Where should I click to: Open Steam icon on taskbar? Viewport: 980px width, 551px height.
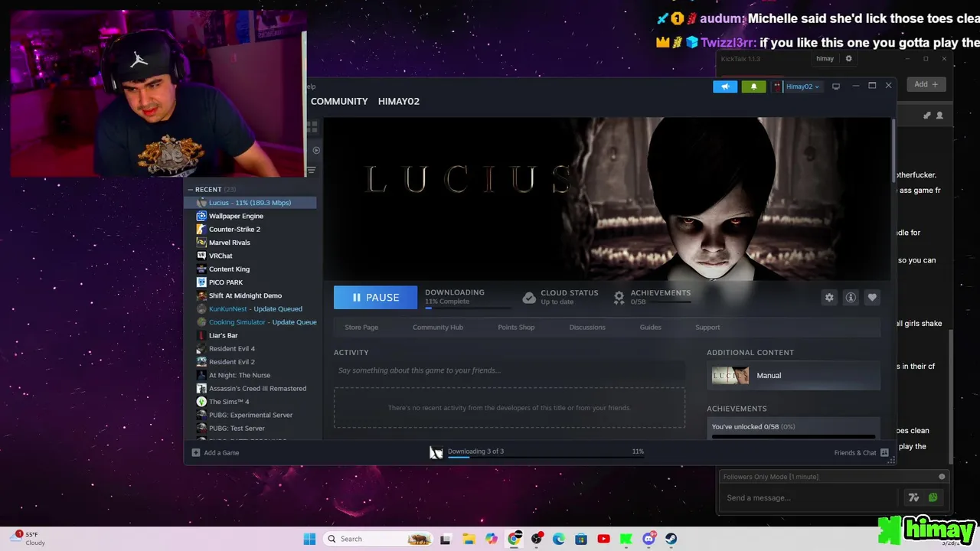point(671,539)
